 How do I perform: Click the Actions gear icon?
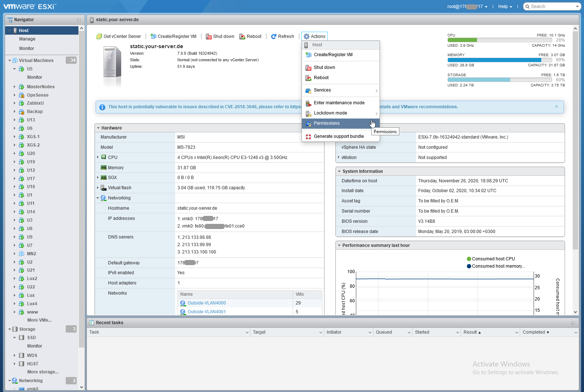tap(307, 36)
